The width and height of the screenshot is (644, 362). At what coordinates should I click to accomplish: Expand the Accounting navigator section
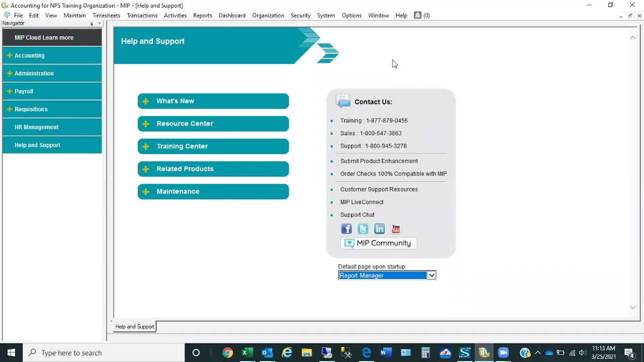pyautogui.click(x=10, y=55)
